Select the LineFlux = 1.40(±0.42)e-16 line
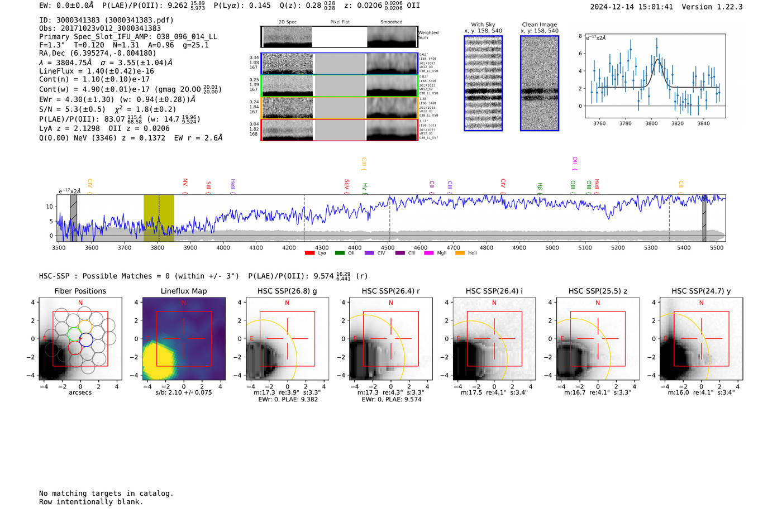The image size is (782, 532). (97, 71)
